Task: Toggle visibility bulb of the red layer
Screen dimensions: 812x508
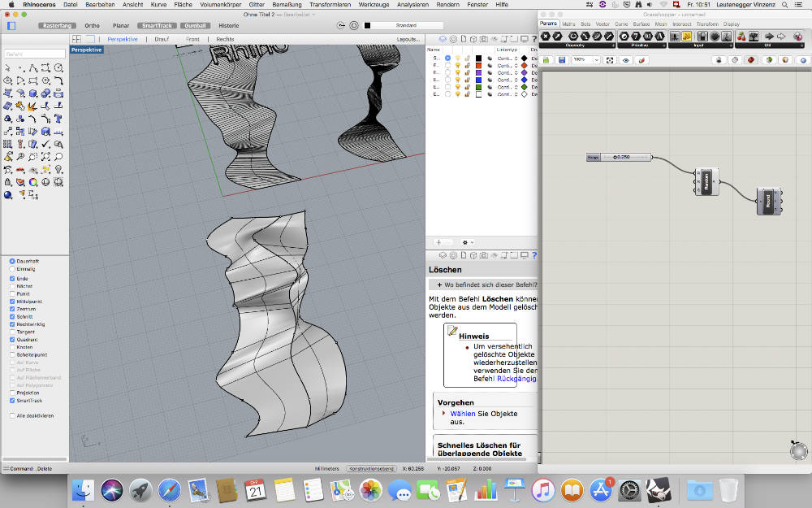Action: point(457,65)
